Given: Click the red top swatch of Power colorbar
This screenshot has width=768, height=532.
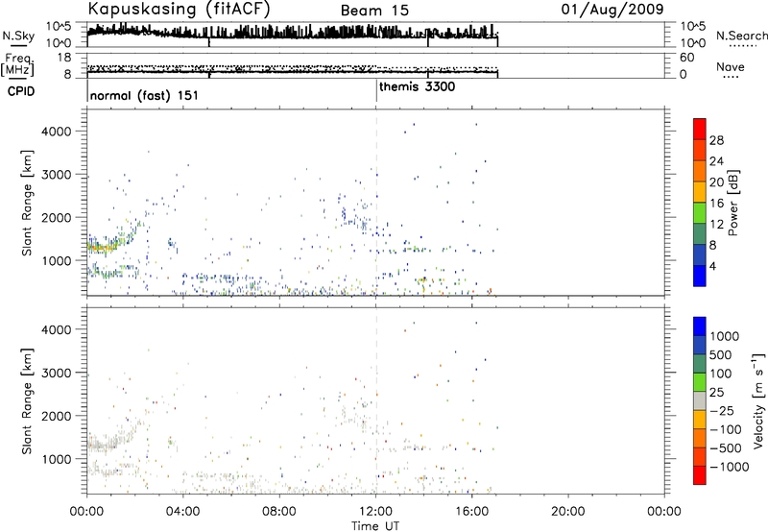Looking at the screenshot, I should [x=700, y=129].
